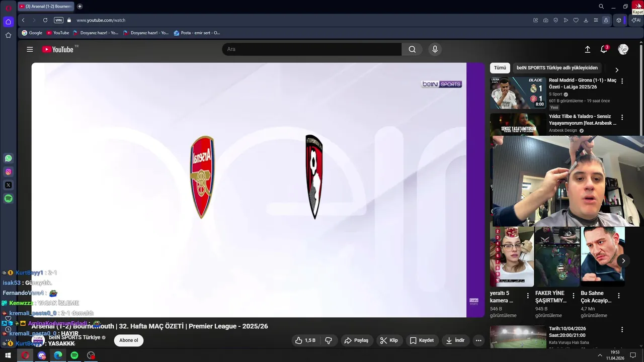Open the YouTube hamburger guide menu

tap(30, 49)
